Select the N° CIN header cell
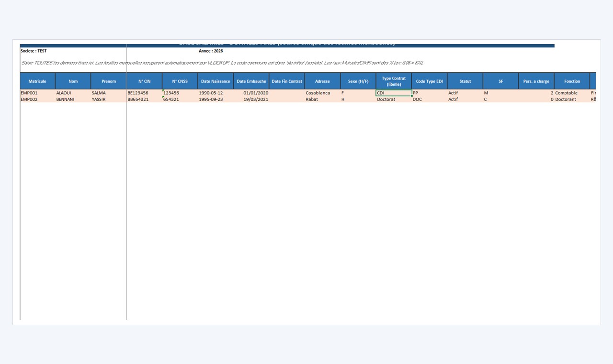 pyautogui.click(x=144, y=81)
